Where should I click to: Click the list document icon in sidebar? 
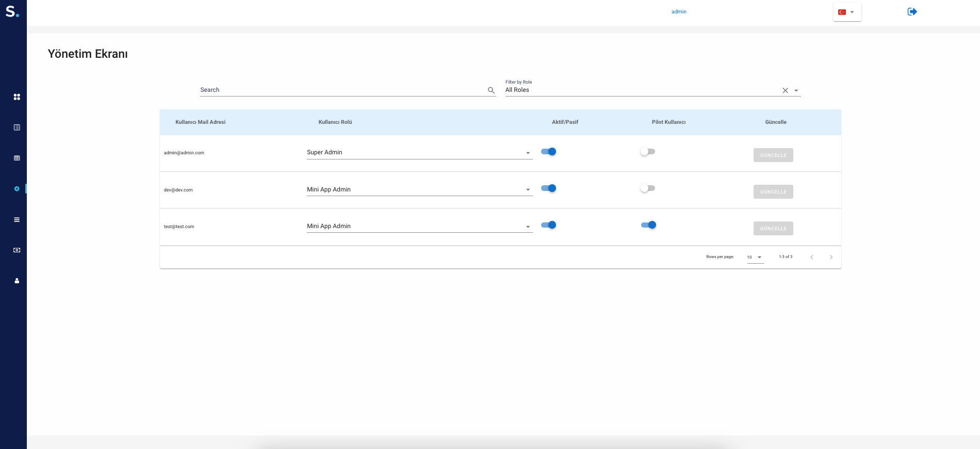coord(17,127)
